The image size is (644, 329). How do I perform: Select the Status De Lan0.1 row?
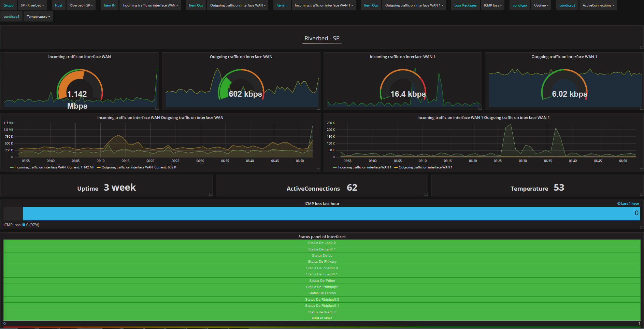coord(322,249)
